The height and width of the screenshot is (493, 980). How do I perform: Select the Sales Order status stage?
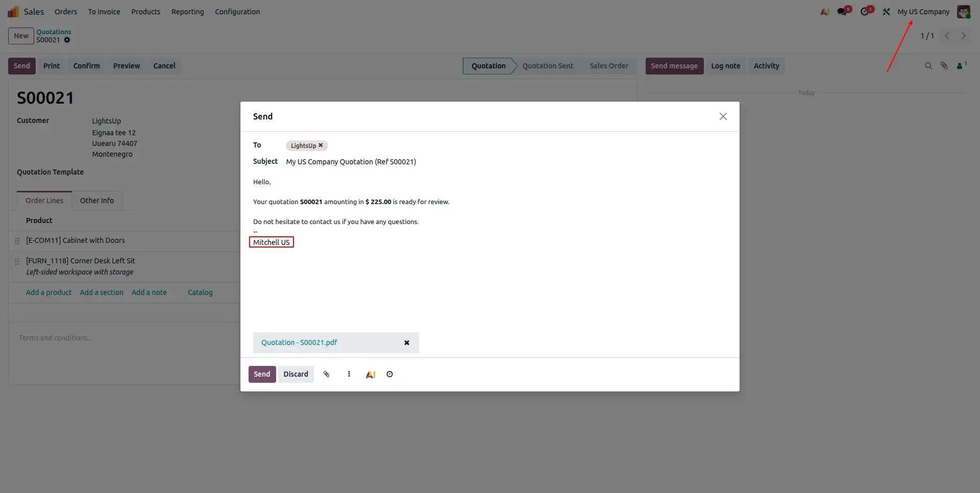pos(609,66)
